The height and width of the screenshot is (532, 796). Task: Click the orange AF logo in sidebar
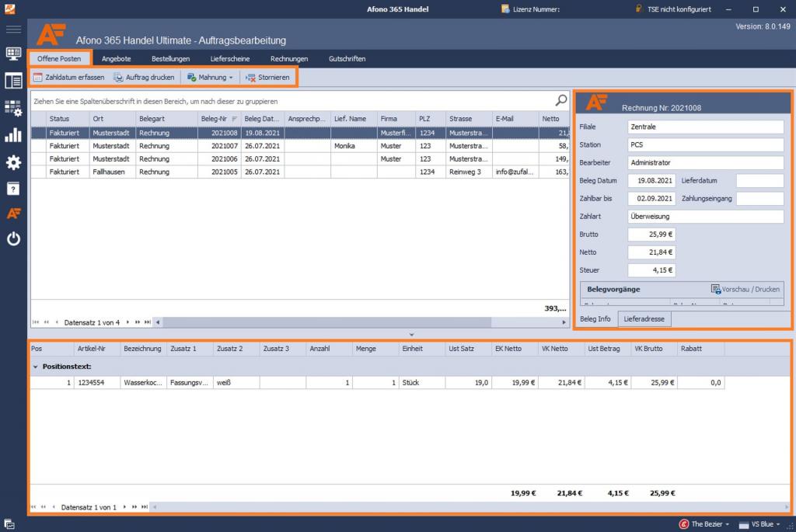[x=13, y=214]
